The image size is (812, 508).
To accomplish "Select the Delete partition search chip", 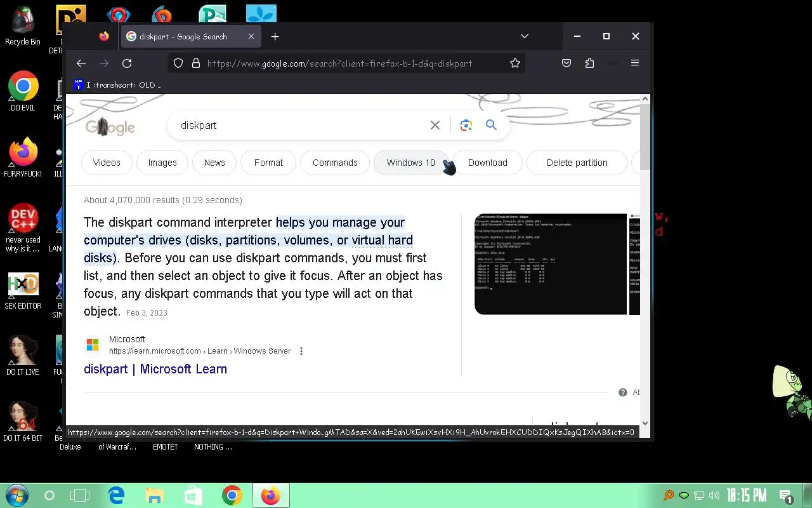I will [577, 163].
